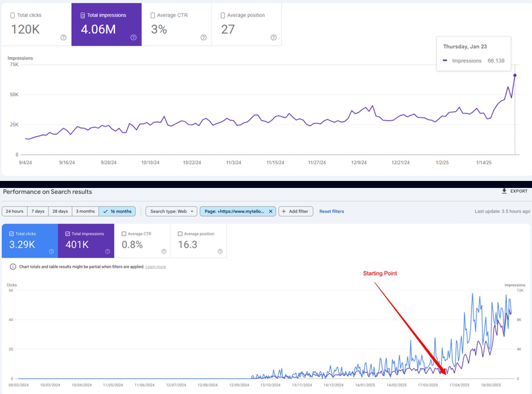Open help for the 120K Total clicks card

click(x=64, y=37)
